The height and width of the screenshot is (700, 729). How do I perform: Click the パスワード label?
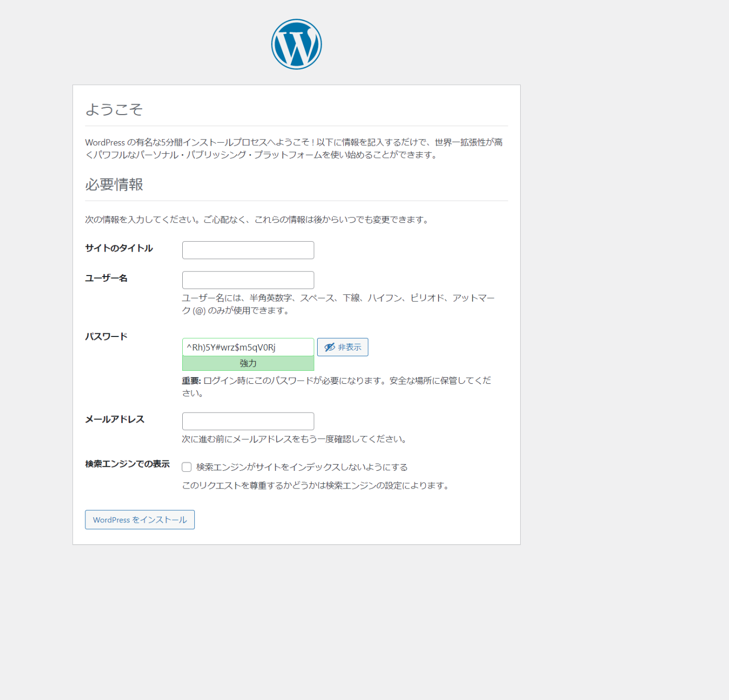(x=106, y=336)
